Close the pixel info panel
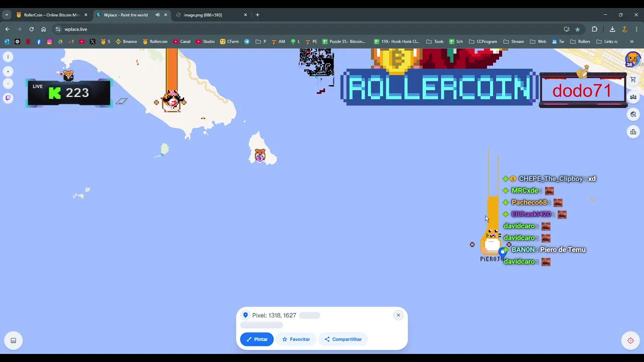Screen dimensions: 644x362 (398, 315)
